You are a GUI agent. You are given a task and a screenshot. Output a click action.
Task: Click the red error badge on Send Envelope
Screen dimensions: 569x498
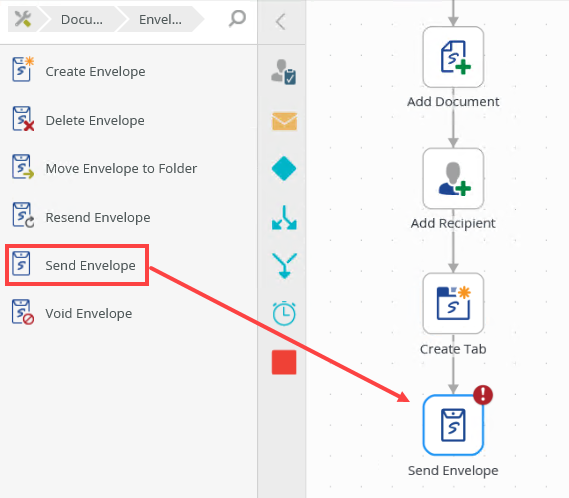[483, 395]
